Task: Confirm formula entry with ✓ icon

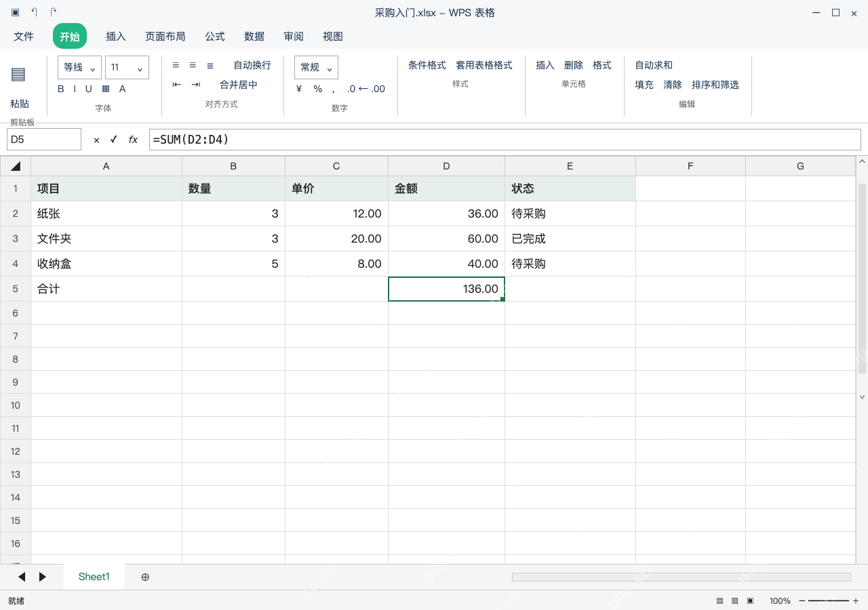Action: 113,140
